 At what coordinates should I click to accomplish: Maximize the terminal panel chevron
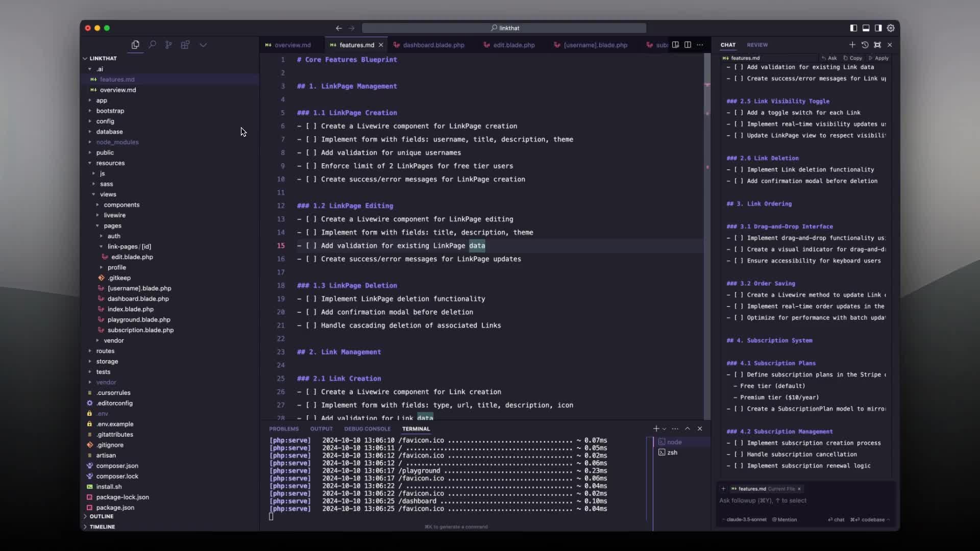[x=688, y=429]
